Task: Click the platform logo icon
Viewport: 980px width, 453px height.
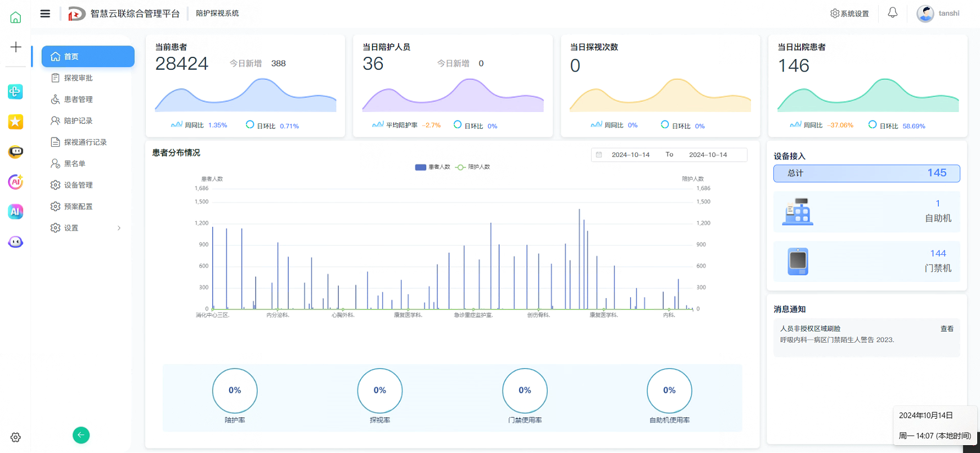Action: [77, 14]
